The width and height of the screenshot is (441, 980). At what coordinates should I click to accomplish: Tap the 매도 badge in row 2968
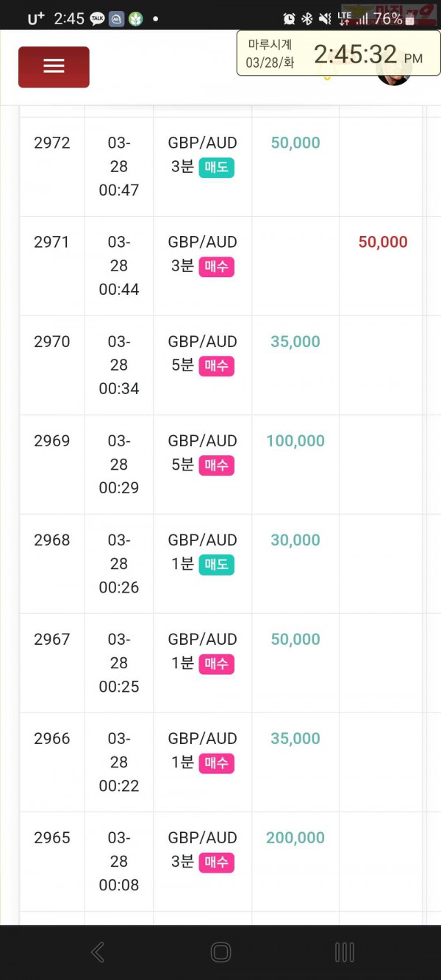(x=216, y=565)
